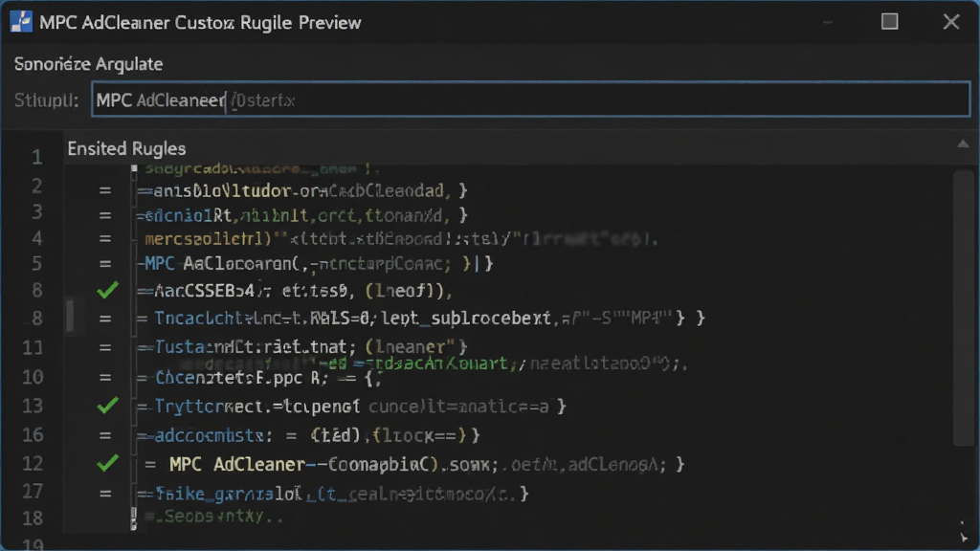Click the equals marker beside edcnio1Rt row

coord(105,215)
